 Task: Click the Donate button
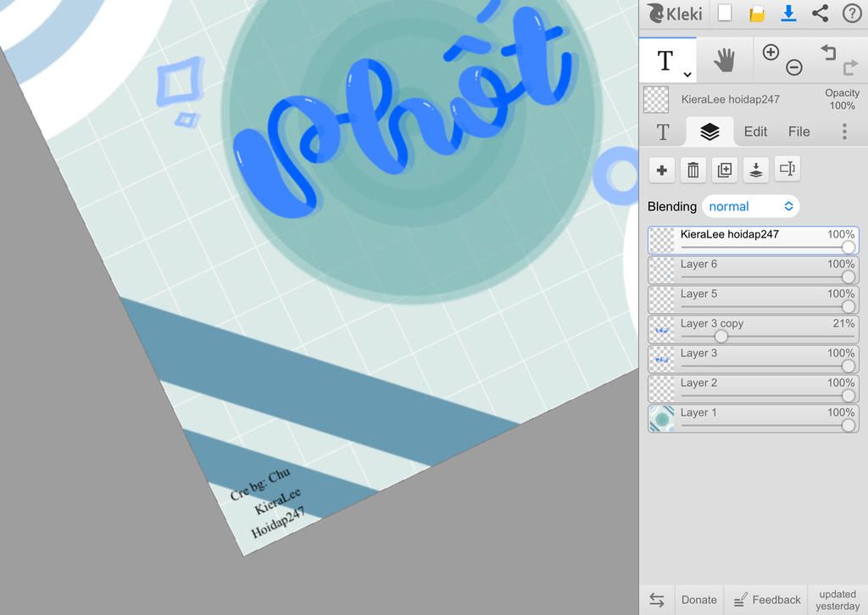click(x=699, y=600)
